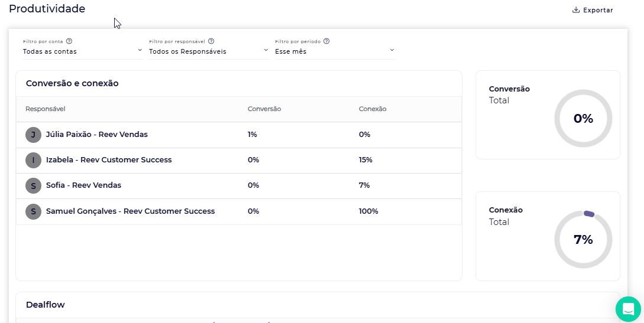Click the Exportar button label
The height and width of the screenshot is (323, 644).
(x=598, y=10)
